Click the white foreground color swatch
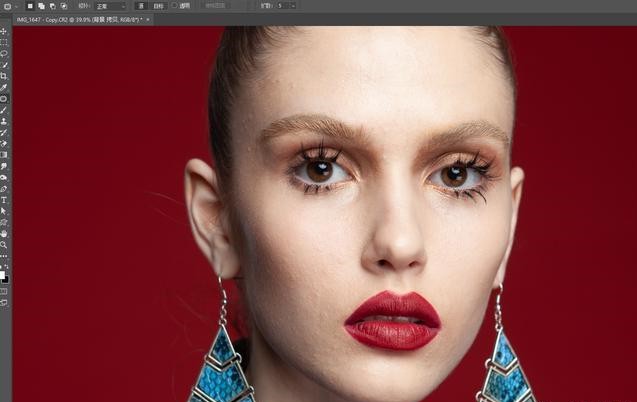 [2, 275]
